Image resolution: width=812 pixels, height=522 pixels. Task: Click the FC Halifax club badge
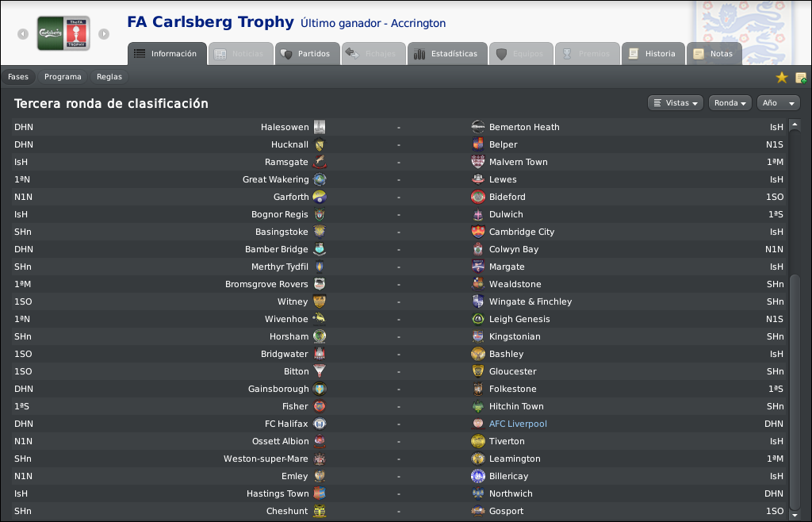point(320,424)
